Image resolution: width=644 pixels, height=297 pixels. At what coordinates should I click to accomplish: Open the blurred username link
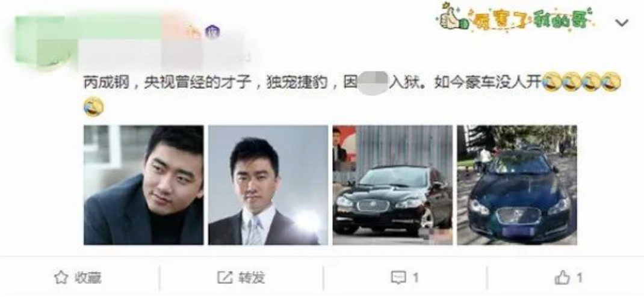(x=123, y=29)
